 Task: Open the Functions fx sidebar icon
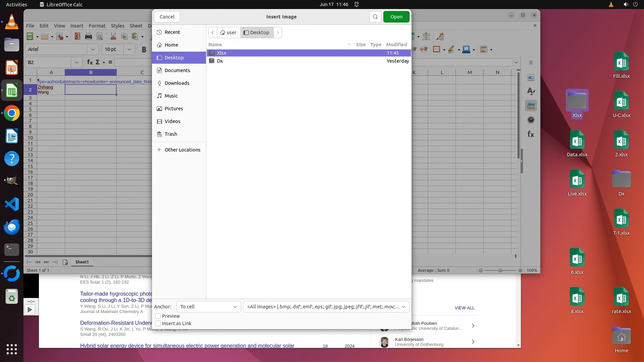(x=531, y=134)
